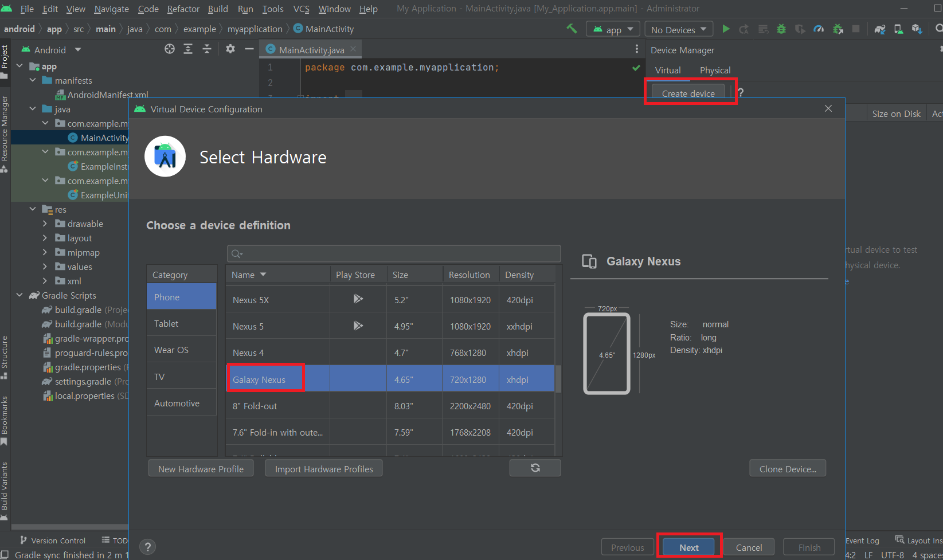Expand the drawable folder
The image size is (943, 560).
coord(45,224)
